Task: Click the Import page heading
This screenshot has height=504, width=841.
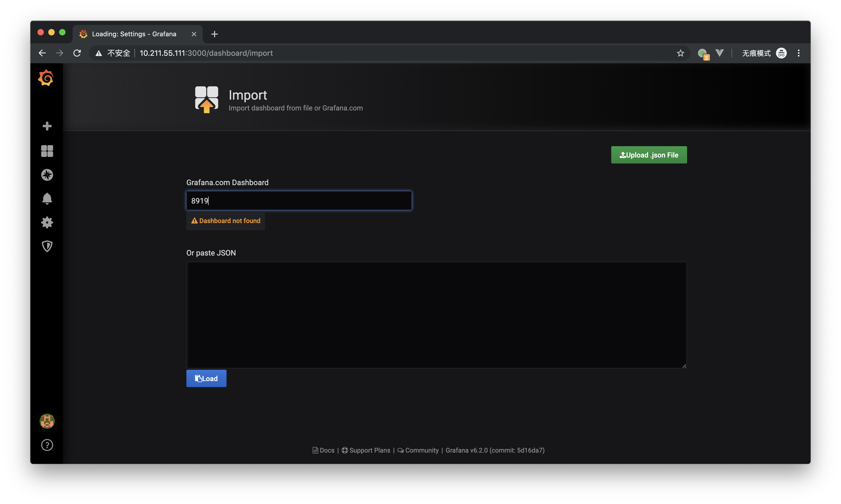Action: click(248, 95)
